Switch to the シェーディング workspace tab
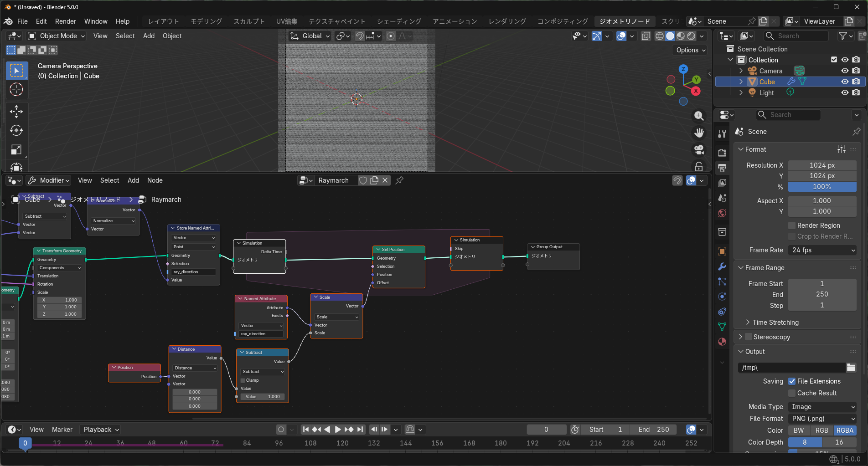This screenshot has height=466, width=868. click(399, 21)
